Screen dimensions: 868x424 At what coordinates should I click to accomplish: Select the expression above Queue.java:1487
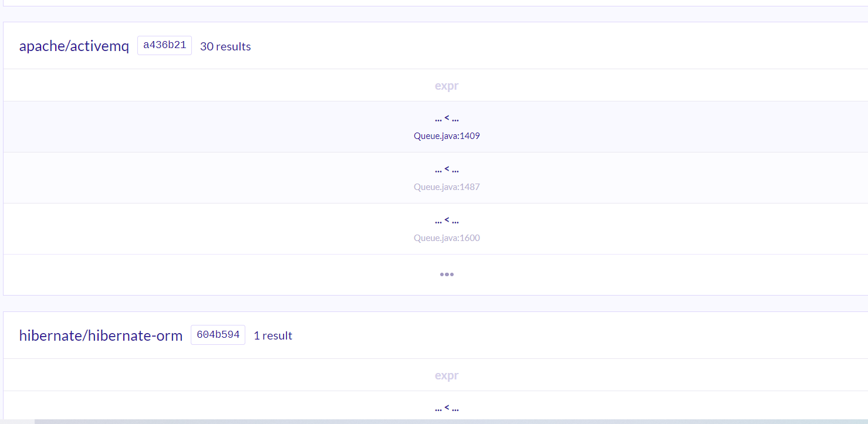(447, 169)
